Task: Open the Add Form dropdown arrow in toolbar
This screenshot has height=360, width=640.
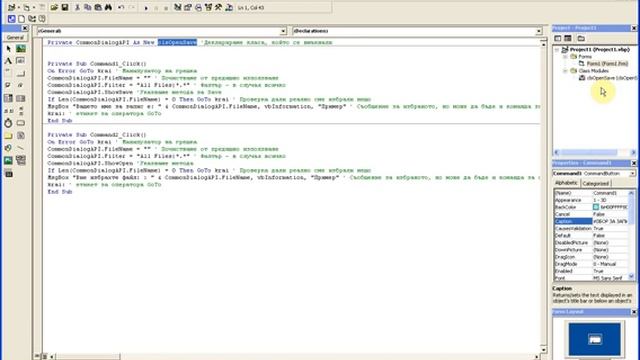Action: click(x=33, y=8)
